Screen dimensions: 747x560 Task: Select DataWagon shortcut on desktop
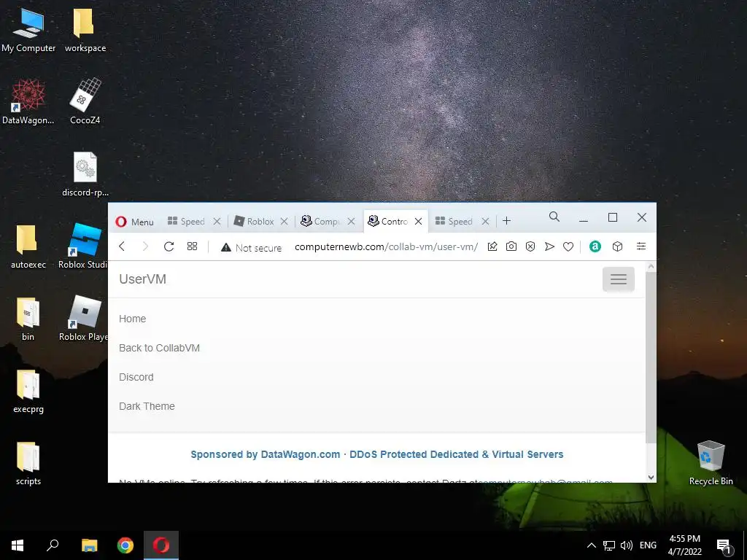pyautogui.click(x=28, y=102)
